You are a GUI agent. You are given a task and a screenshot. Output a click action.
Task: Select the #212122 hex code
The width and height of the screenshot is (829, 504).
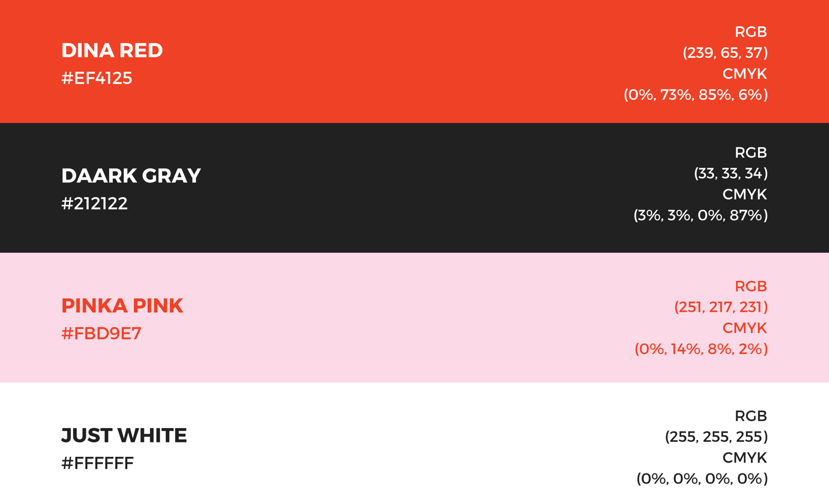94,204
